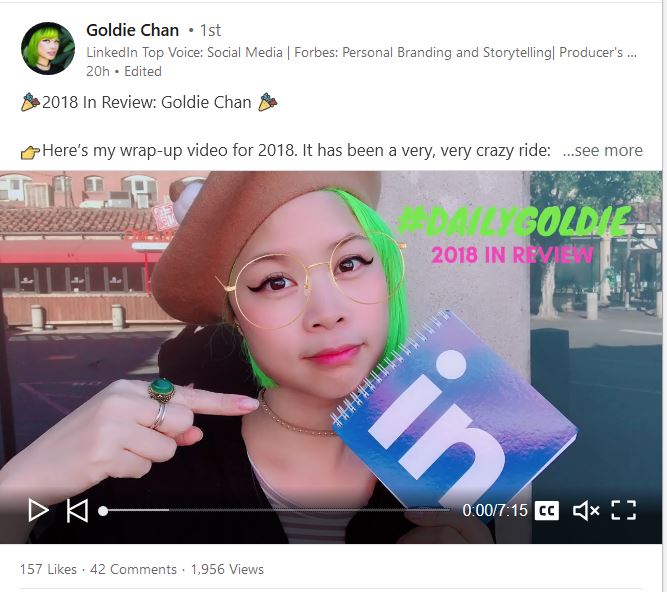Open Goldie Chan's profile picture
The height and width of the screenshot is (592, 667).
[48, 48]
